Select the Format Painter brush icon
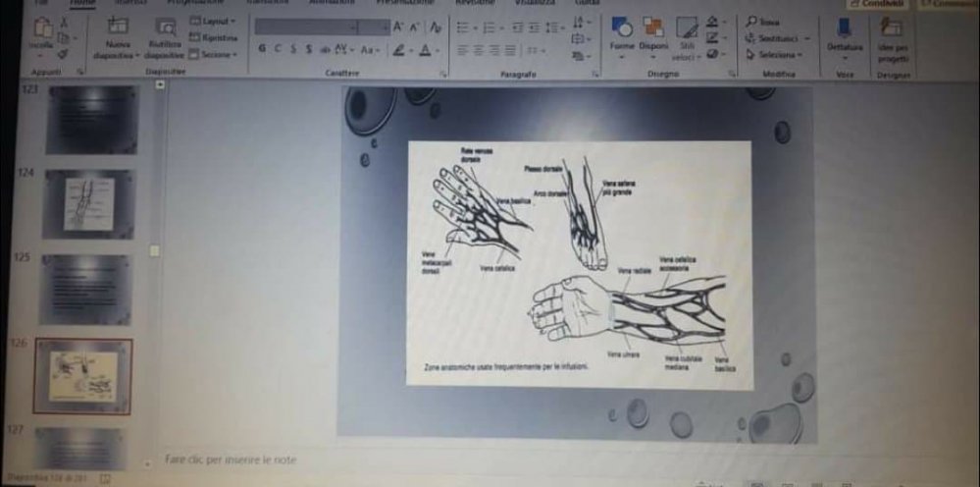The image size is (980, 487). click(x=63, y=54)
